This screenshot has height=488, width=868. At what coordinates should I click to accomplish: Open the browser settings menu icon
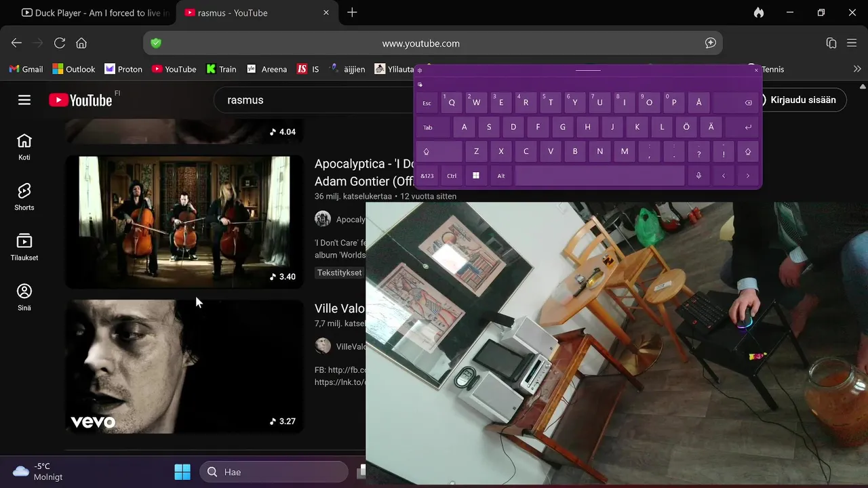[x=852, y=43]
